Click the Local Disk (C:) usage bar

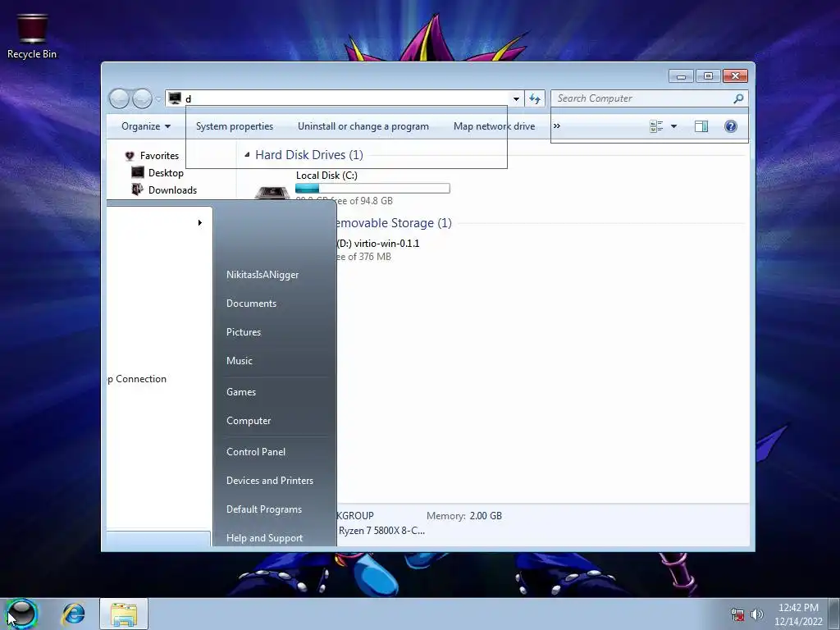point(372,188)
